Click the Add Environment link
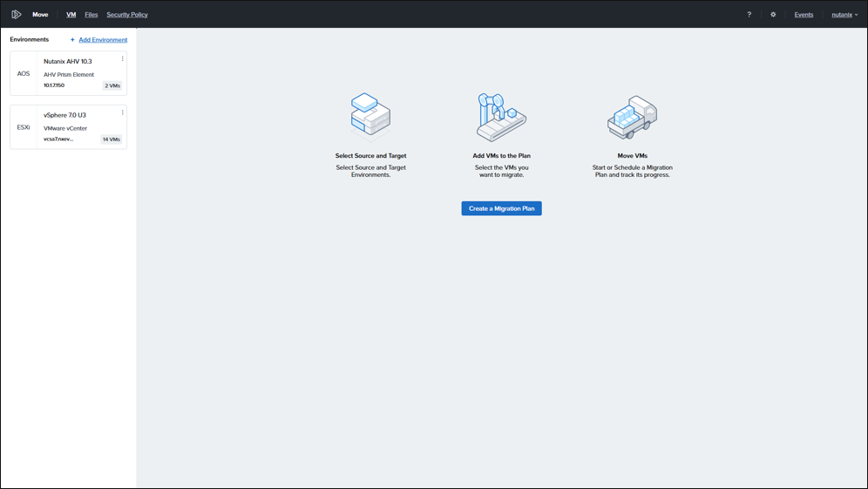Image resolution: width=868 pixels, height=489 pixels. [x=103, y=40]
